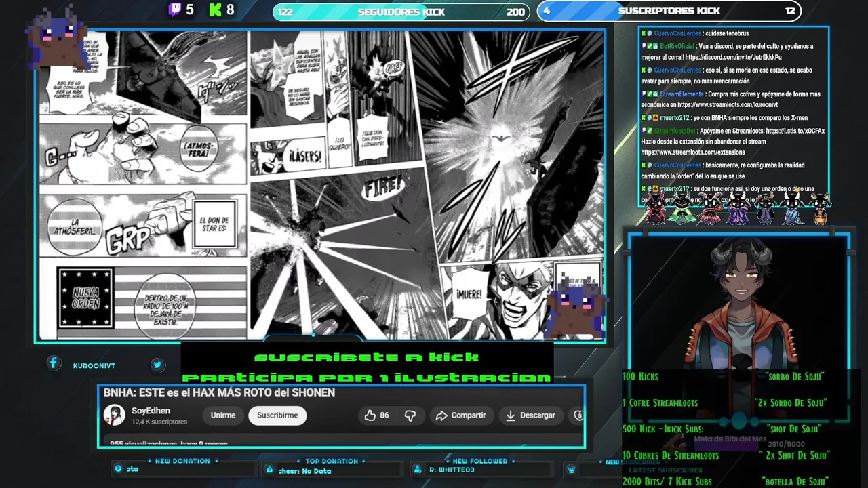Click the StreamElements username in chat
Screen dimensions: 868x488
(x=681, y=94)
